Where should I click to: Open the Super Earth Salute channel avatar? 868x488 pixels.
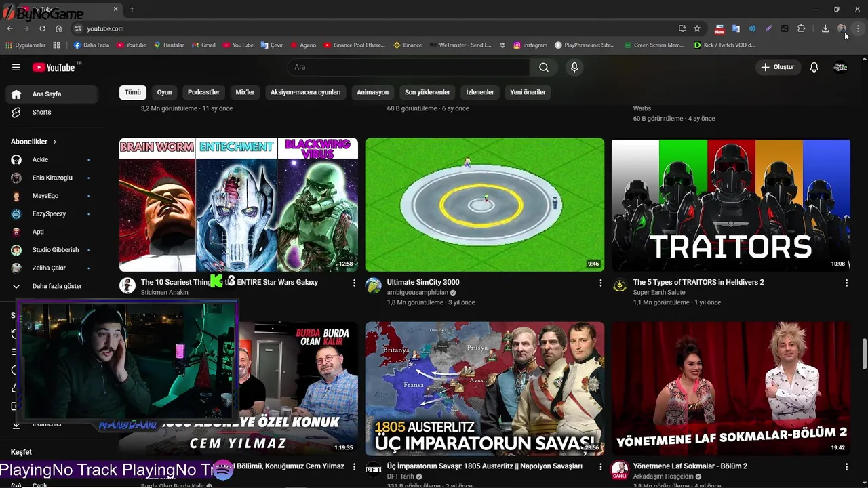coord(620,285)
